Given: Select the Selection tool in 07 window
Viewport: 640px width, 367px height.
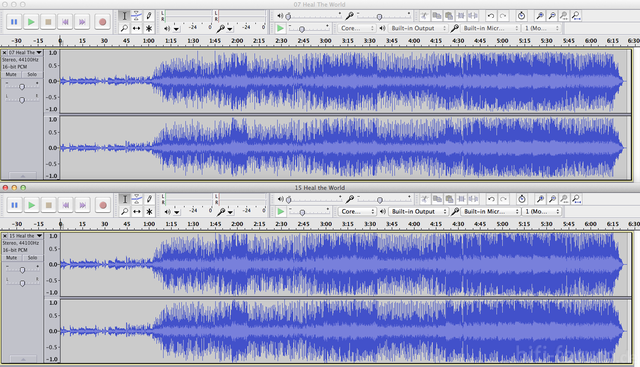Looking at the screenshot, I should pyautogui.click(x=124, y=16).
